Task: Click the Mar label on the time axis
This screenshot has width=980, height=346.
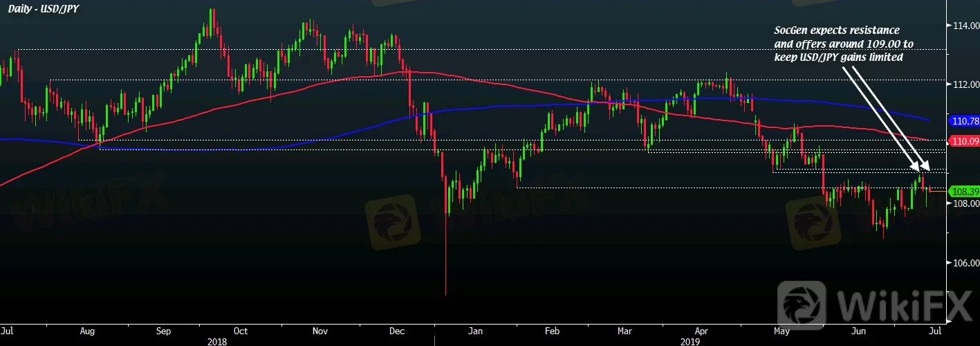Action: click(625, 331)
